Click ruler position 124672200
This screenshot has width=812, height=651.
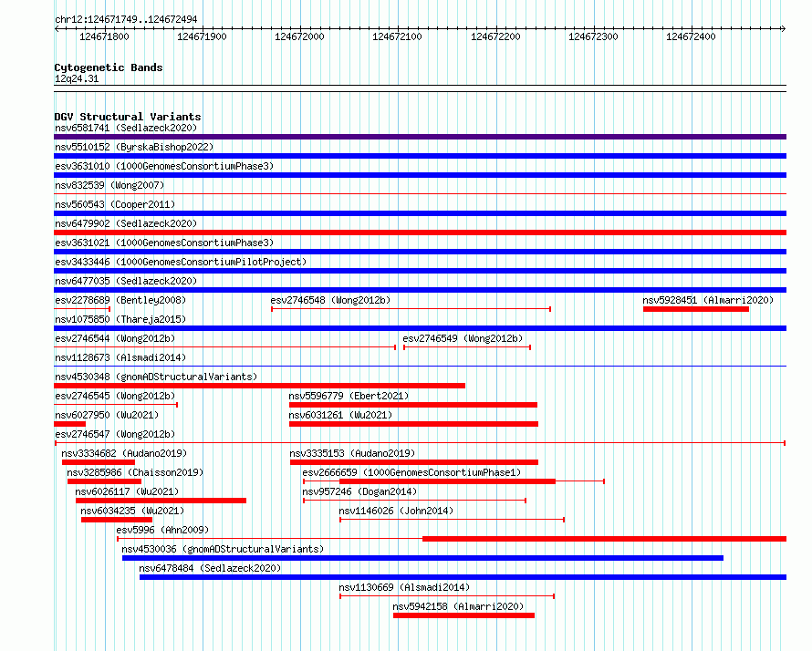tap(495, 36)
